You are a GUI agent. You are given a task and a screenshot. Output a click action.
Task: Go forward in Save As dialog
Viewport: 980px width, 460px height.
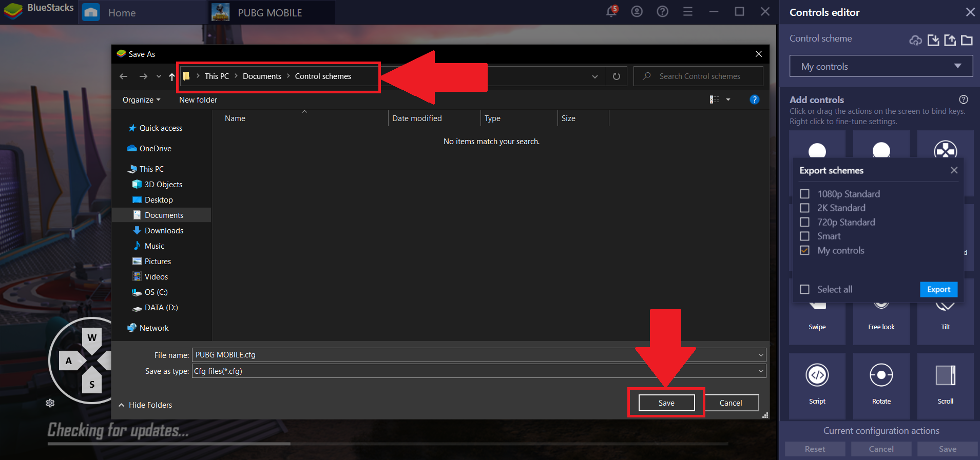tap(143, 76)
